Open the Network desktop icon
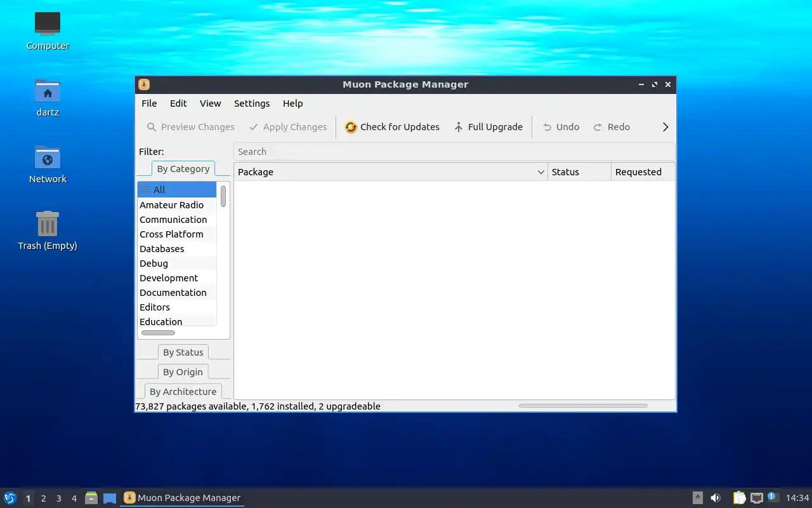812x508 pixels. point(48,164)
